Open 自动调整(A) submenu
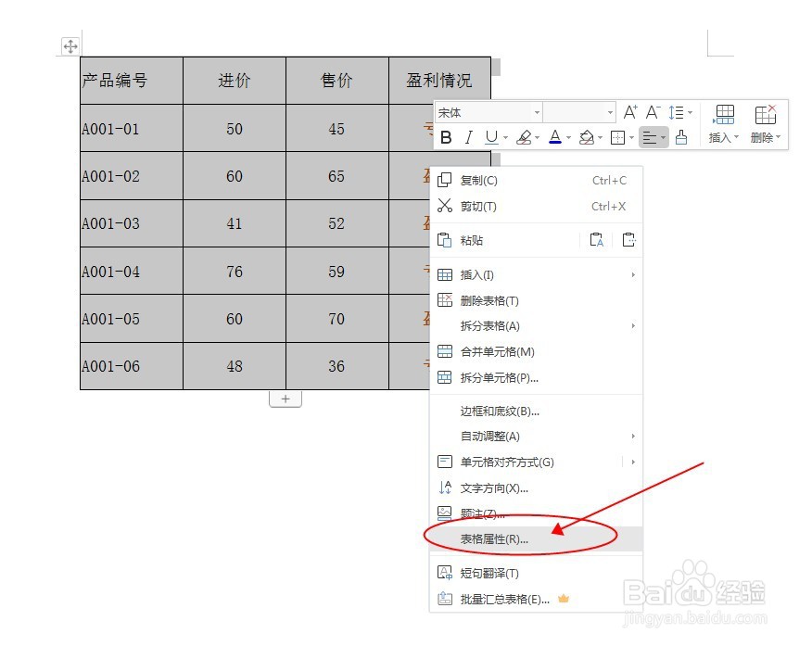 [x=536, y=437]
